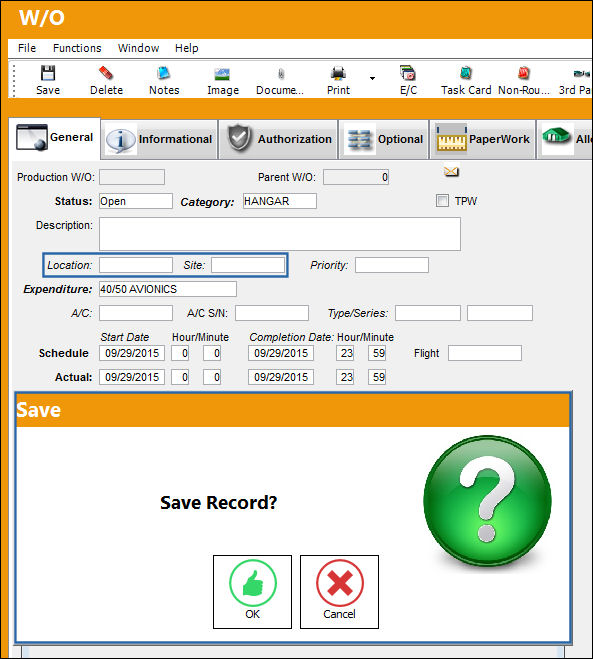Click the Actual Completion Date field
593x659 pixels.
[281, 377]
